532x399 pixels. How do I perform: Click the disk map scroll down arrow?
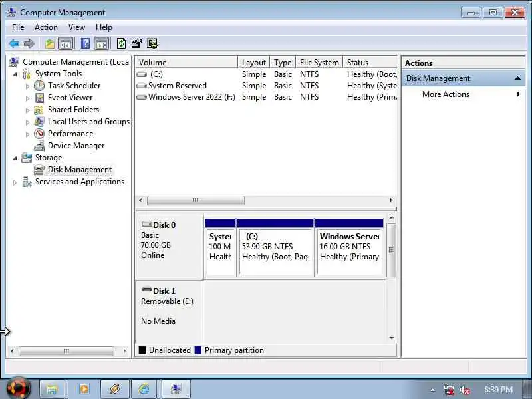[392, 338]
